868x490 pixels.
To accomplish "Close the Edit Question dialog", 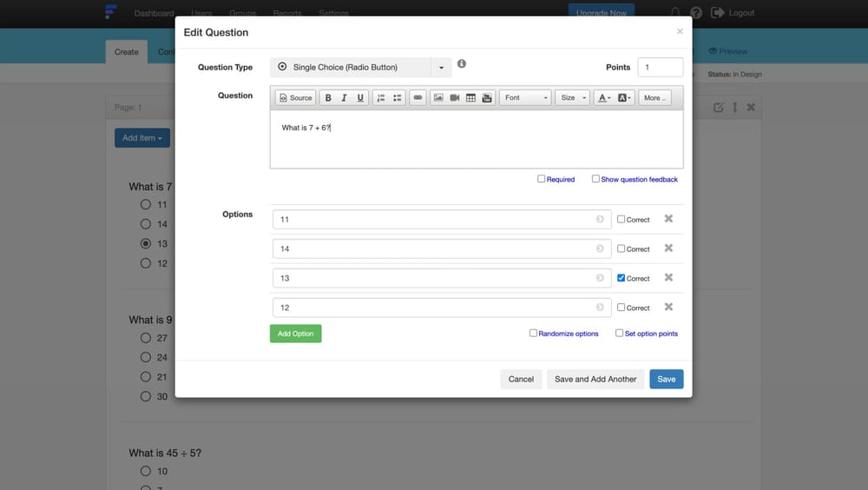I will pos(680,31).
